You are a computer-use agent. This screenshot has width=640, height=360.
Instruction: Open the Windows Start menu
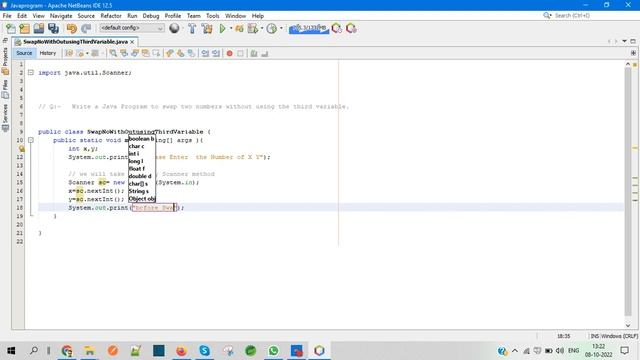[11, 351]
